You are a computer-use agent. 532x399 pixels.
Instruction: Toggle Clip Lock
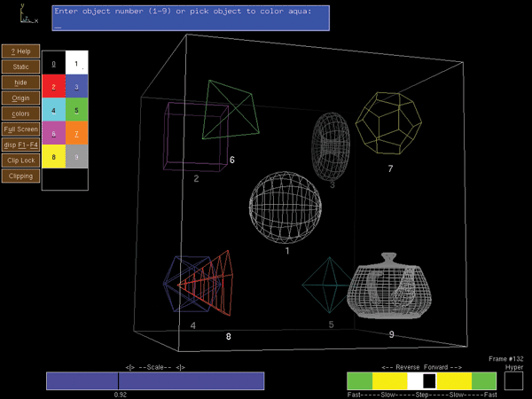20,160
